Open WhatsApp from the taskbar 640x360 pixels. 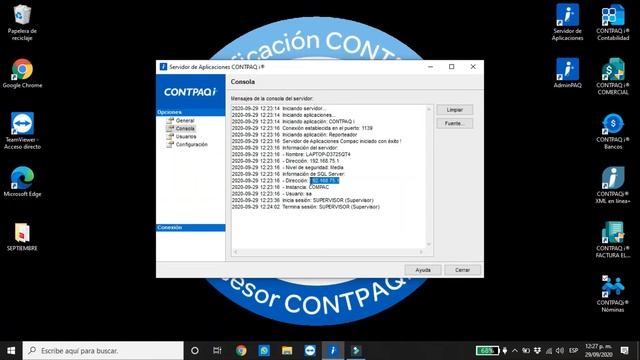click(264, 351)
